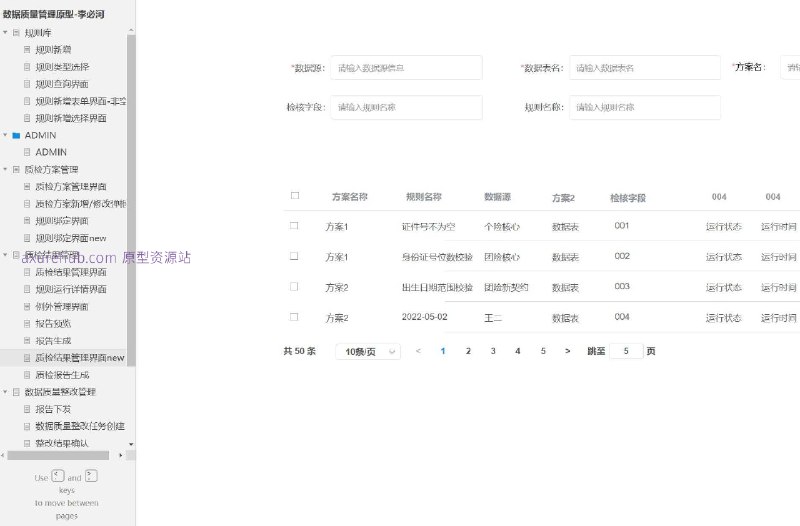The image size is (800, 526).
Task: Collapse the 质检方案管理 tree node arrow
Action: (5, 169)
